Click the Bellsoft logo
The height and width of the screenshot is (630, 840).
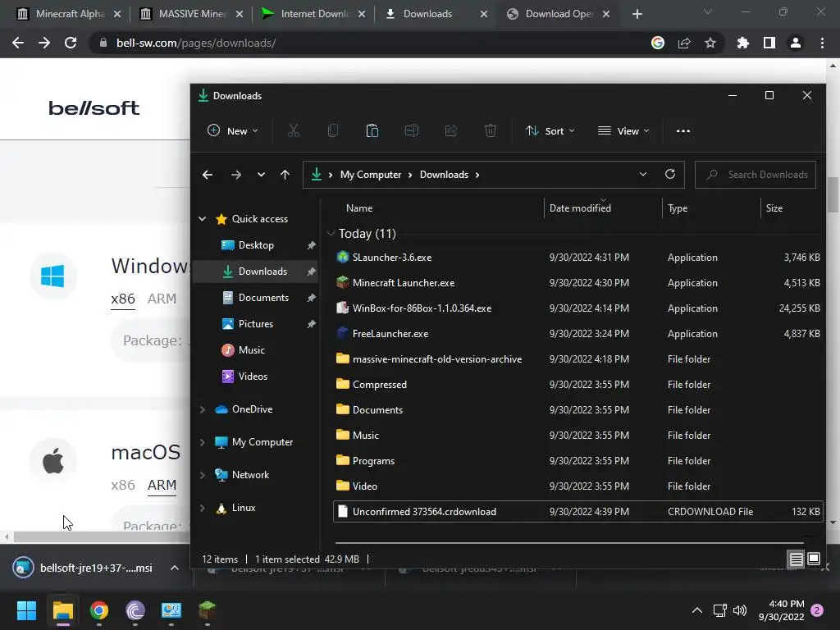tap(94, 107)
